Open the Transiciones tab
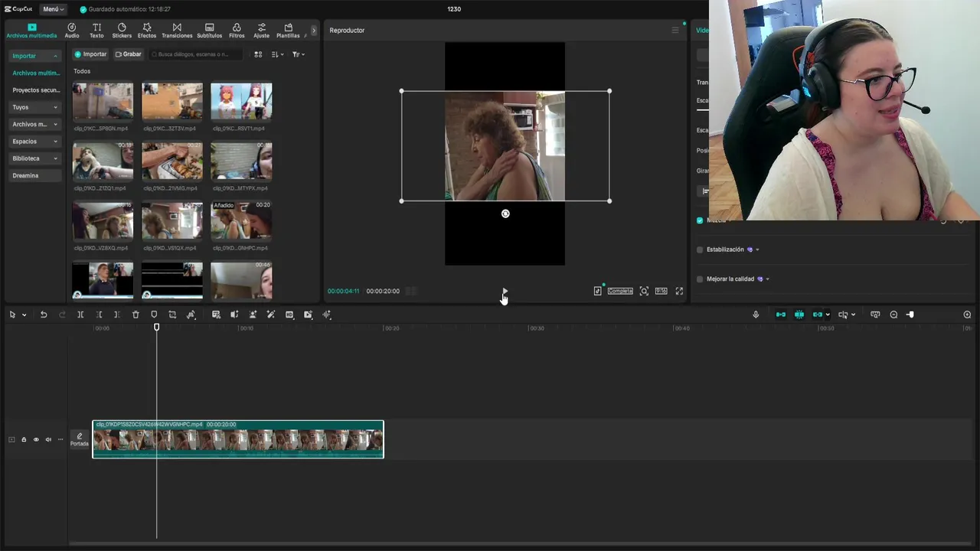This screenshot has height=551, width=980. coord(177,31)
